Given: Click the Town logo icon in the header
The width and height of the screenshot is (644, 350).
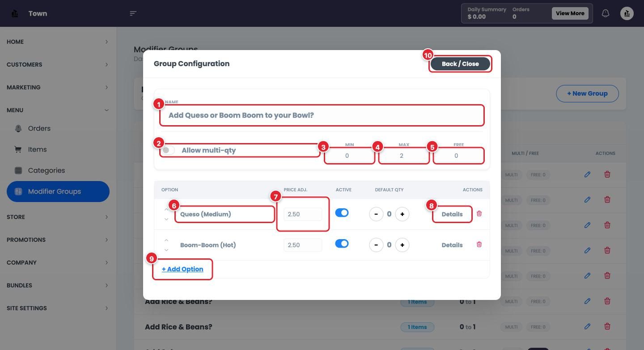Looking at the screenshot, I should click(15, 13).
